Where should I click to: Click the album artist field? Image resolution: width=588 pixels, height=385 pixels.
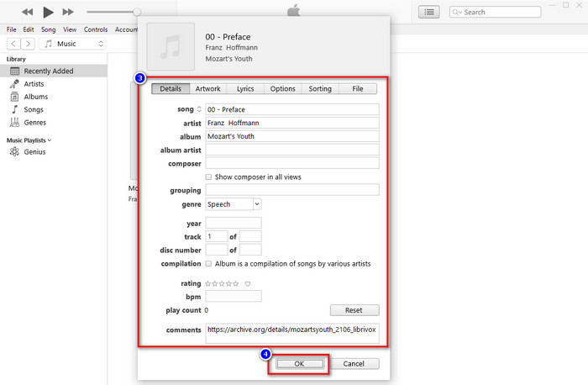pos(292,150)
